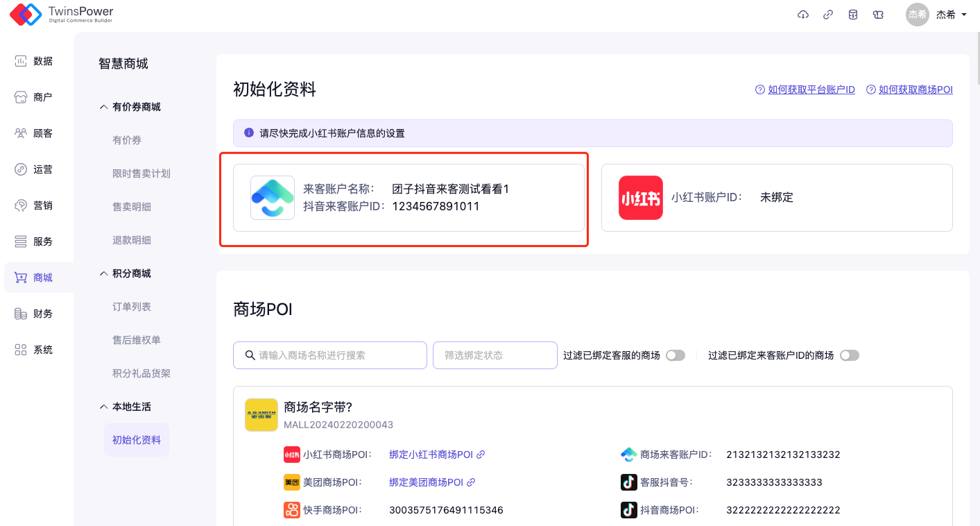
Task: Go to 营销 in the left sidebar
Action: 35,205
